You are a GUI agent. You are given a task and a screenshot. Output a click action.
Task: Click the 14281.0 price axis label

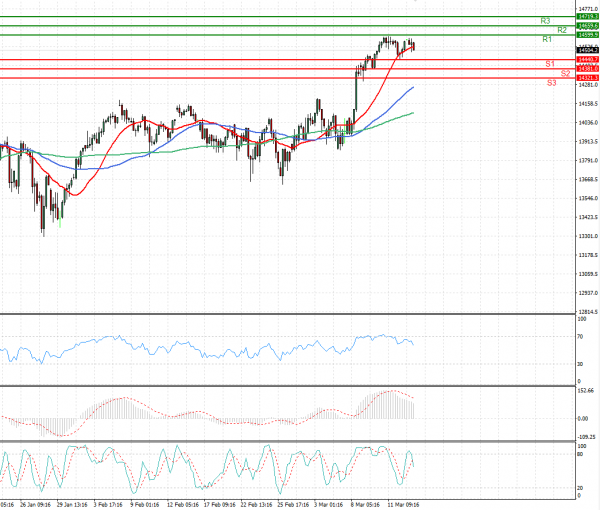pyautogui.click(x=588, y=85)
